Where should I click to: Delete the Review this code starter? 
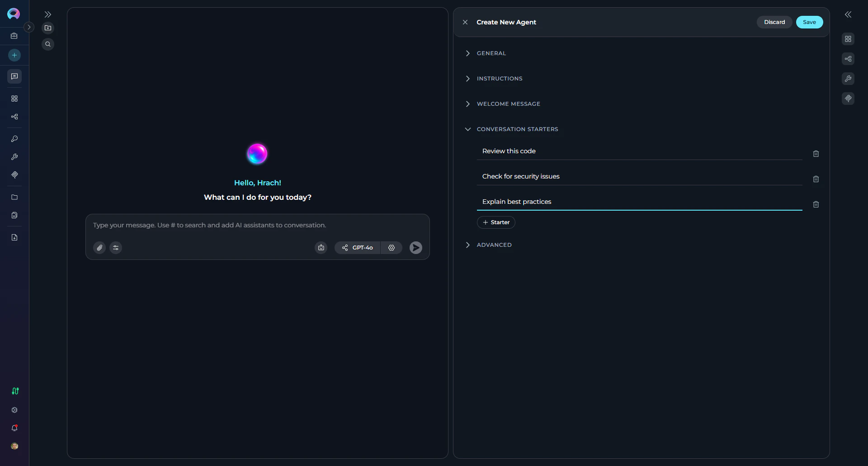[x=816, y=154]
